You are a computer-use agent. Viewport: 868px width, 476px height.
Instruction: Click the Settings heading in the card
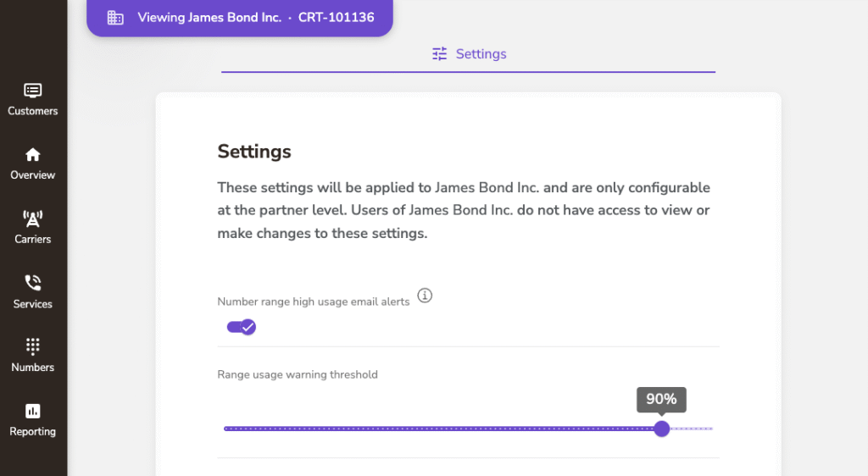pos(254,152)
